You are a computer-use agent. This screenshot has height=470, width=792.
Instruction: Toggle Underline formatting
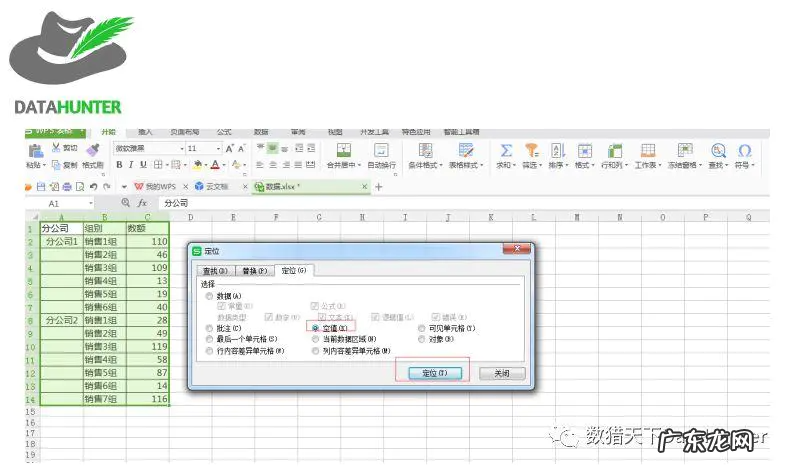[143, 165]
